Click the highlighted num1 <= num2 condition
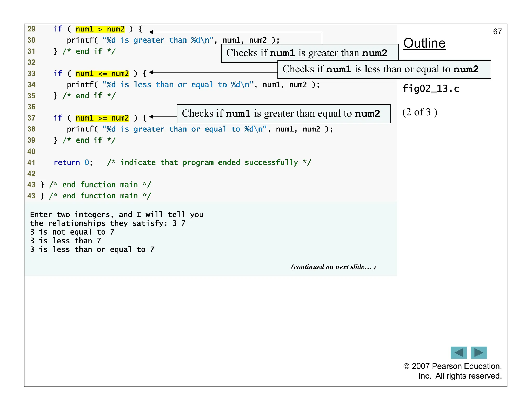This screenshot has width=532, height=411. (102, 74)
